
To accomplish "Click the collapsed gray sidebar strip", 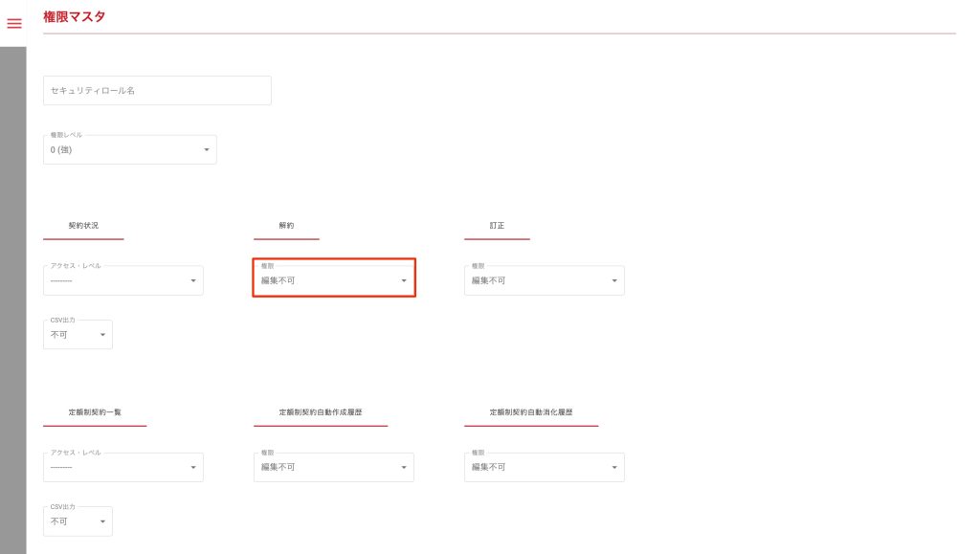I will pyautogui.click(x=12, y=287).
